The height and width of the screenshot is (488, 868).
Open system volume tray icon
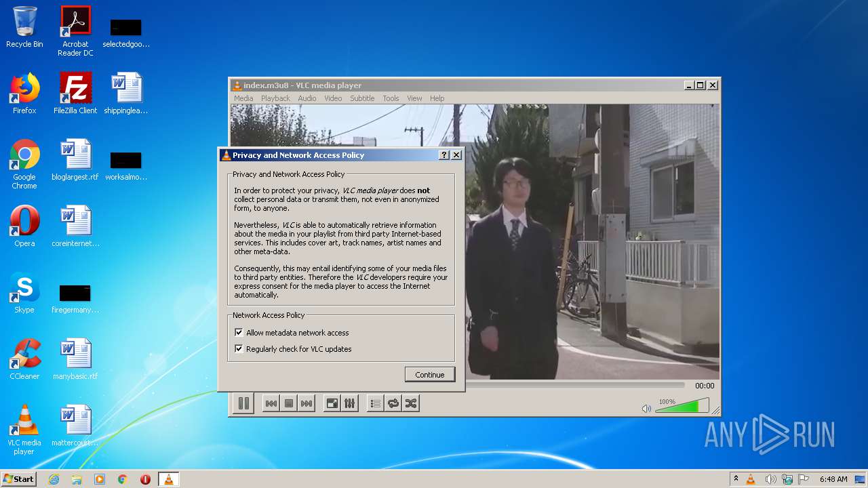point(770,479)
